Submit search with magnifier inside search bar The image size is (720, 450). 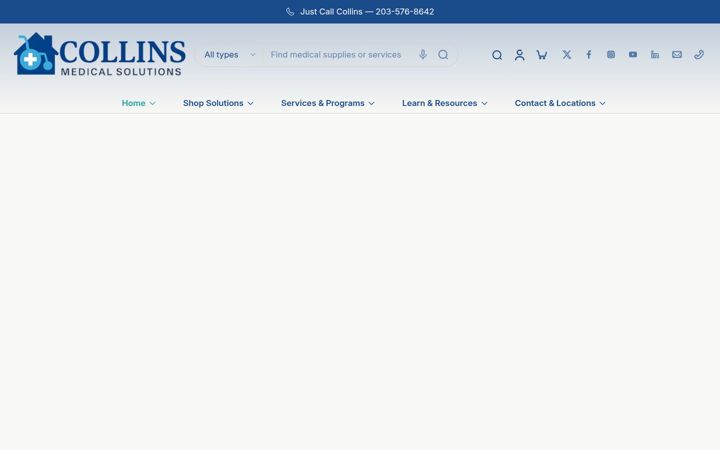443,55
